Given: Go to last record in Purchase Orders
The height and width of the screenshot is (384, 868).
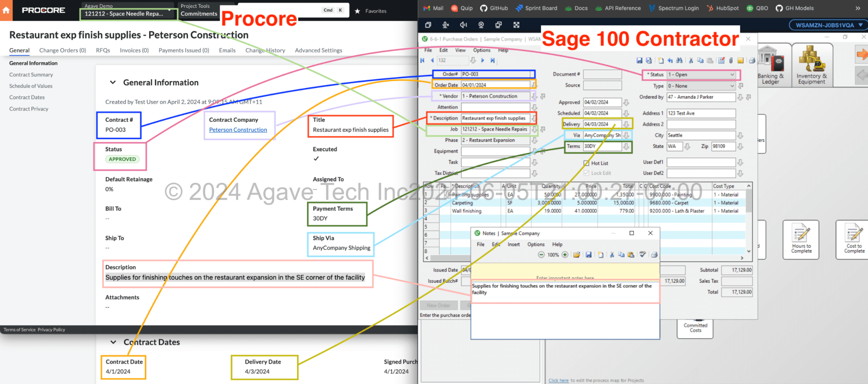Looking at the screenshot, I should (x=492, y=60).
